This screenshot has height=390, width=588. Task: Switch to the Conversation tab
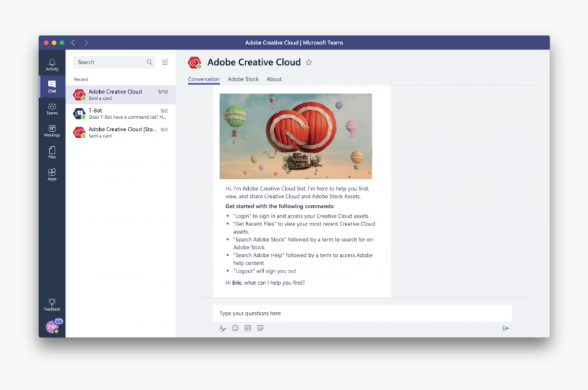[204, 79]
